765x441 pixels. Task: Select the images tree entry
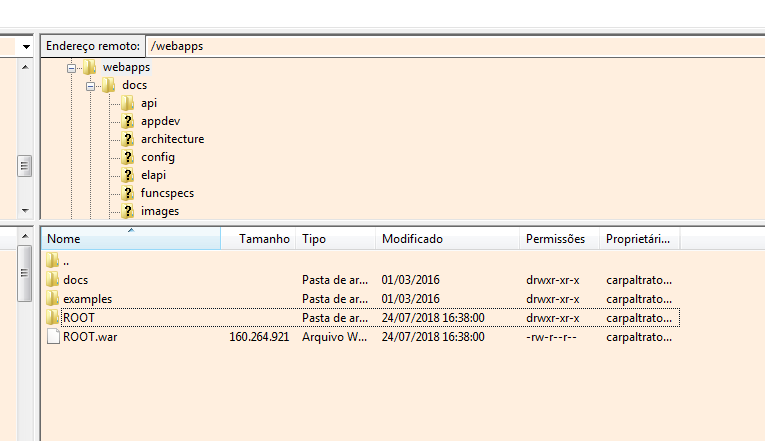[160, 212]
